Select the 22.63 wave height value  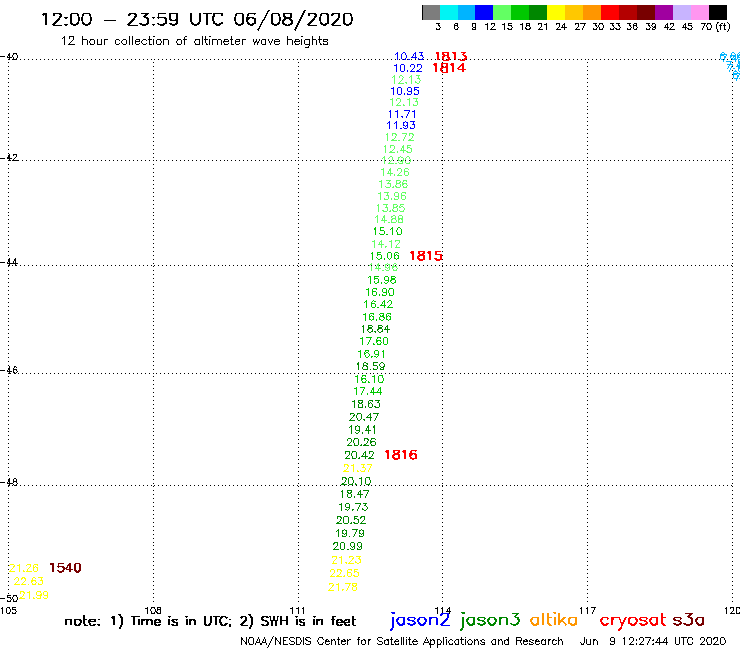[x=28, y=582]
